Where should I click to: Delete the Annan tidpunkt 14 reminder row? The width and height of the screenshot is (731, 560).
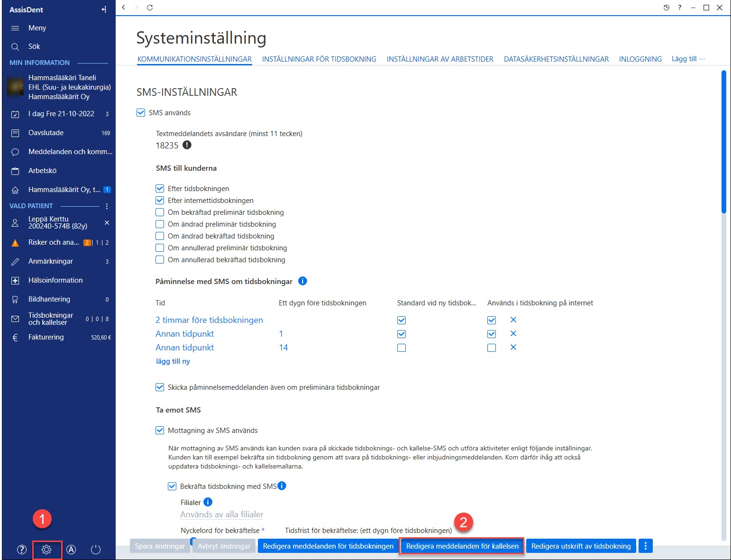click(513, 348)
